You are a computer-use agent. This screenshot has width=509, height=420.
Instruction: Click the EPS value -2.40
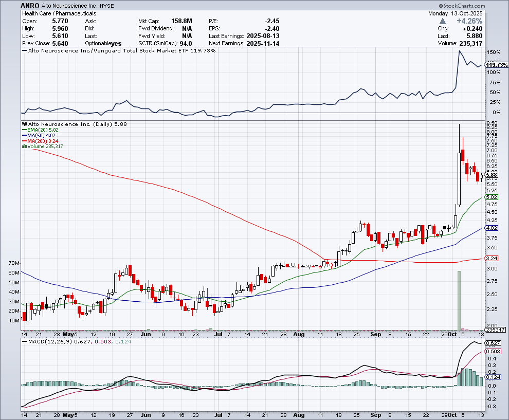(x=272, y=29)
